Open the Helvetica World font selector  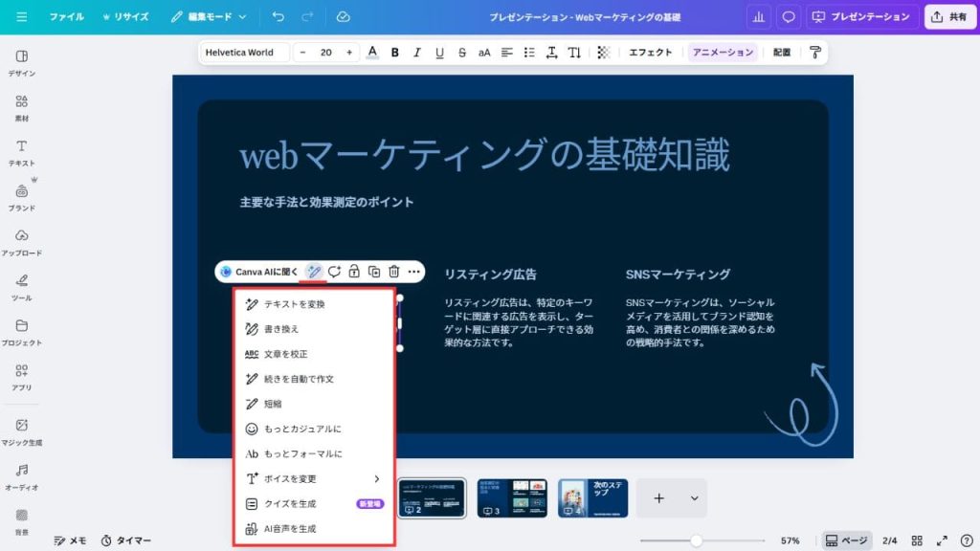point(245,53)
